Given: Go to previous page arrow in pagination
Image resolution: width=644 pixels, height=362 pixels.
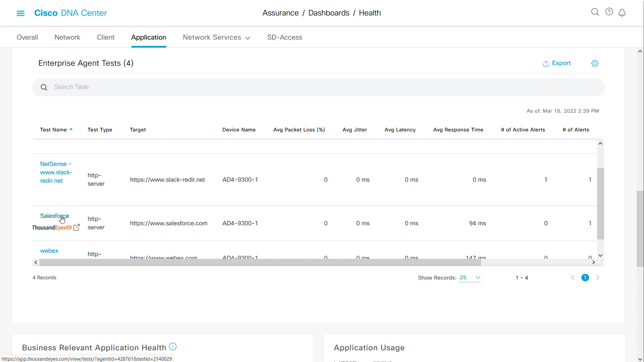Looking at the screenshot, I should coord(573,278).
